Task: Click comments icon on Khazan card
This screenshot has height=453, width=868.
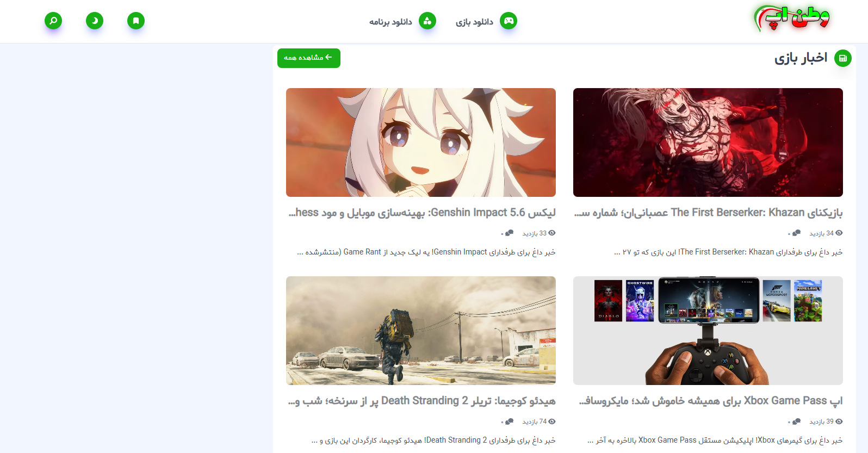Action: tap(796, 233)
